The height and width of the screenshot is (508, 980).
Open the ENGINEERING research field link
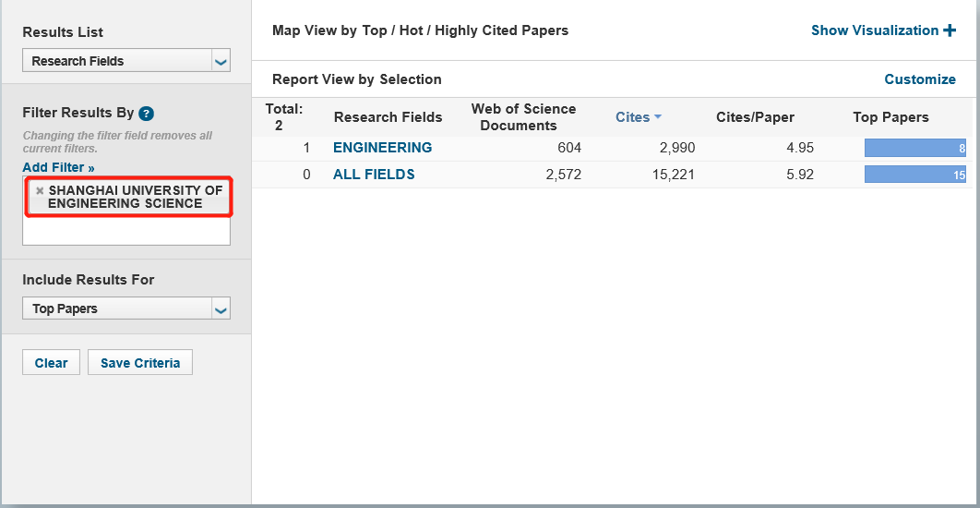[x=382, y=148]
